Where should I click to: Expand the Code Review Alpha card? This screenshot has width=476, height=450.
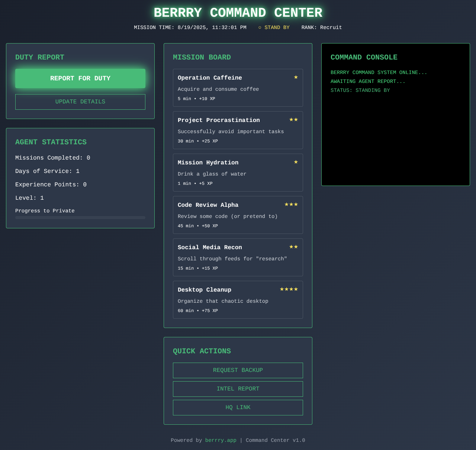238,215
